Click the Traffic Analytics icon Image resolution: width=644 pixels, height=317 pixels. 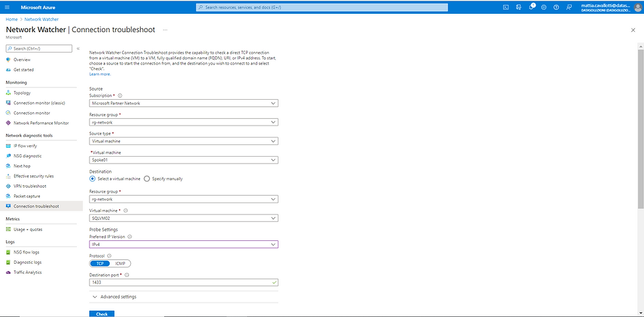pyautogui.click(x=8, y=272)
